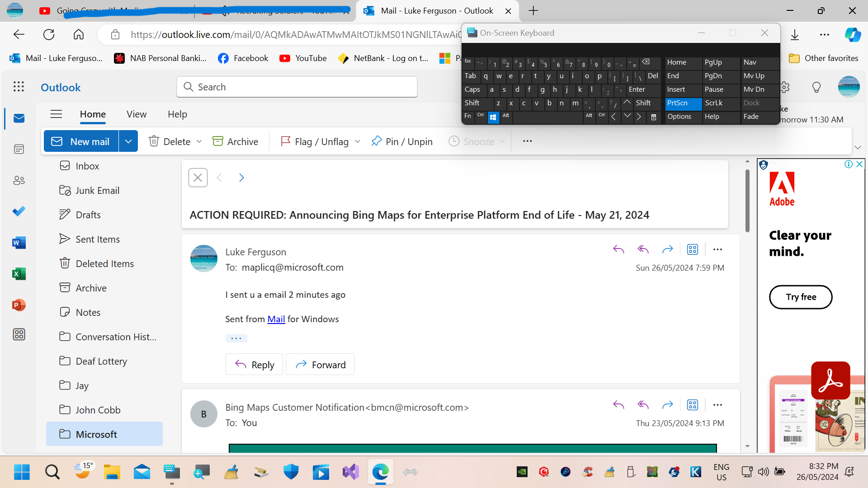Click Options on the On-Screen Keyboard

click(683, 117)
